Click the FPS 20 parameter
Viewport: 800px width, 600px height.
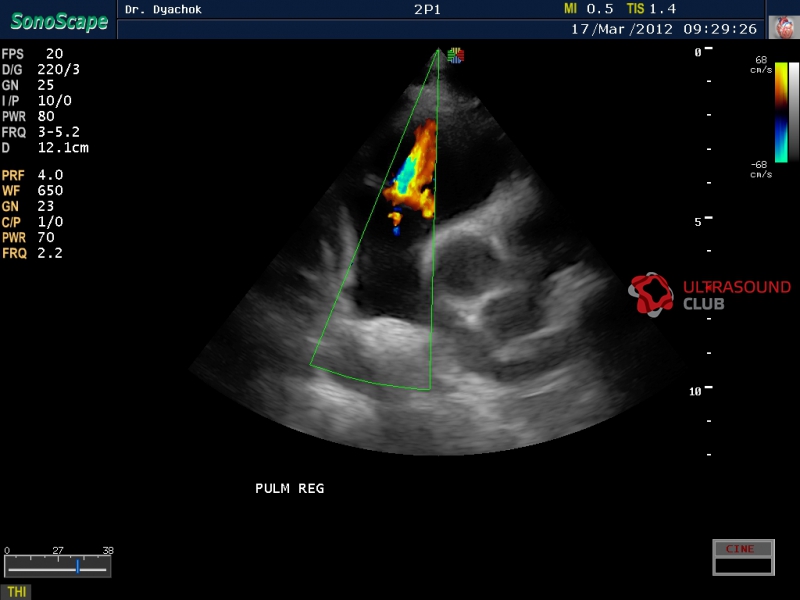point(33,54)
